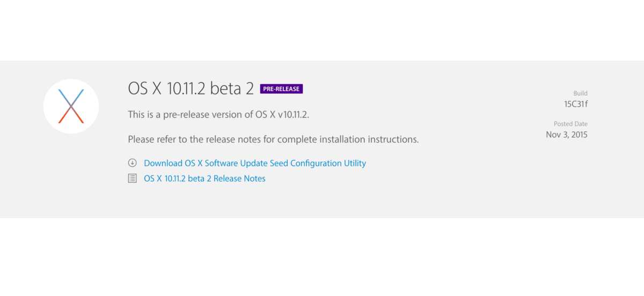Screen dimensions: 644x296
Task: Click the white area above the gray panel
Action: tap(322, 29)
